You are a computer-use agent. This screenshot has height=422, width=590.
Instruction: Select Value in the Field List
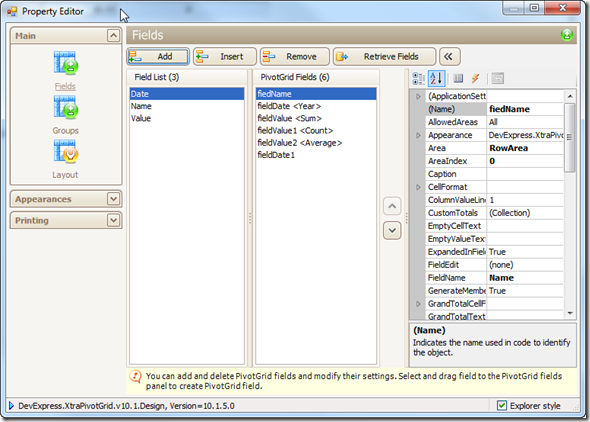coord(187,118)
